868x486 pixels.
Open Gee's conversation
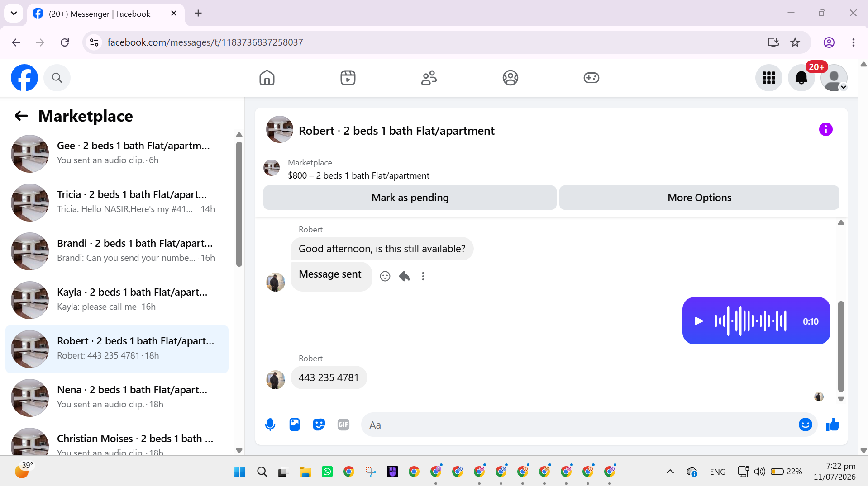tap(117, 154)
